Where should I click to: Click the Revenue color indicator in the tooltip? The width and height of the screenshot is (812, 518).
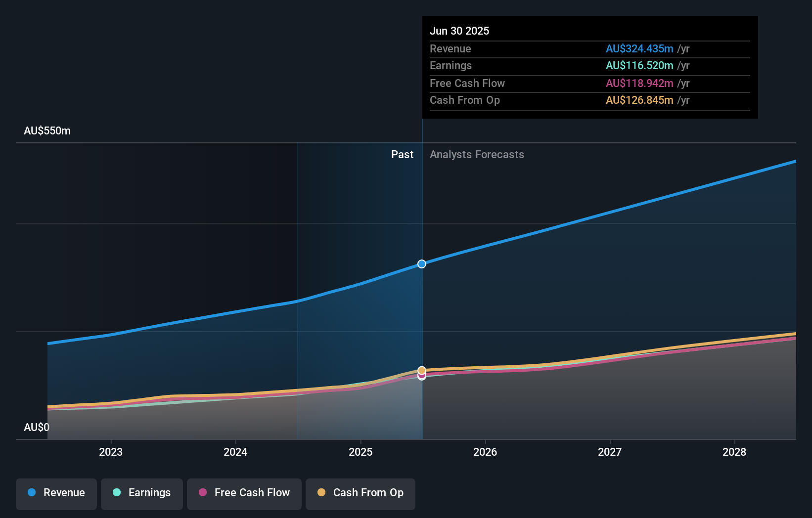[640, 49]
